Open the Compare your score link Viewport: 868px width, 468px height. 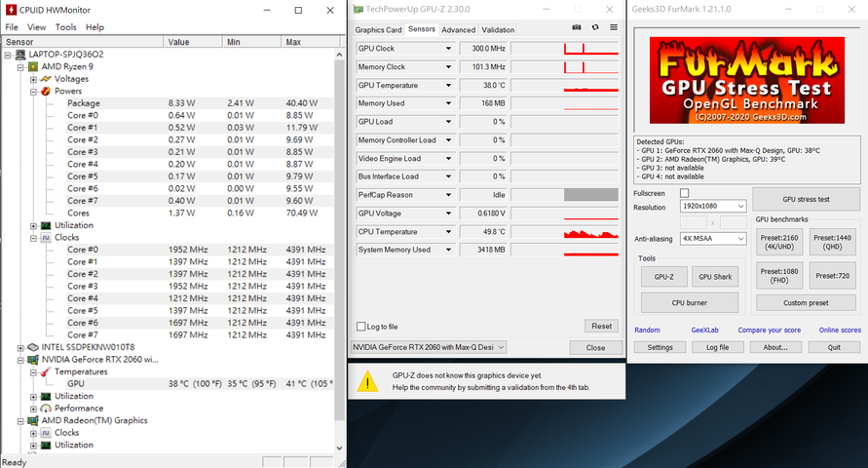click(x=769, y=331)
